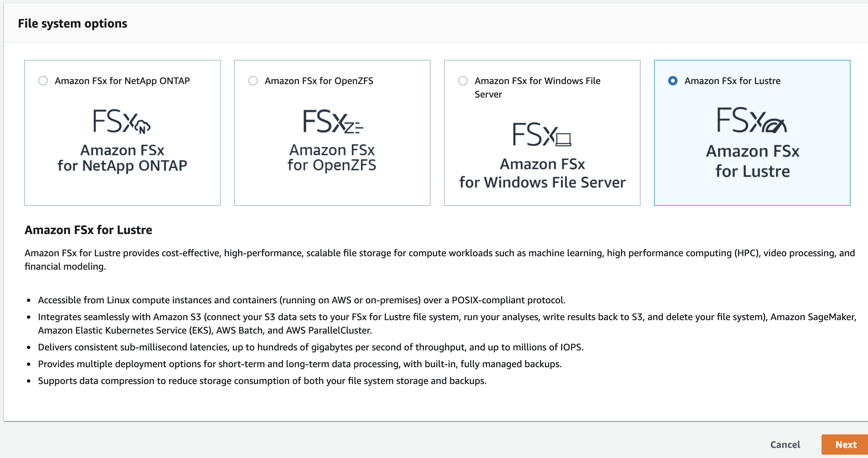Image resolution: width=868 pixels, height=458 pixels.
Task: Select the Amazon FSx for OpenZFS radio button
Action: tap(253, 81)
